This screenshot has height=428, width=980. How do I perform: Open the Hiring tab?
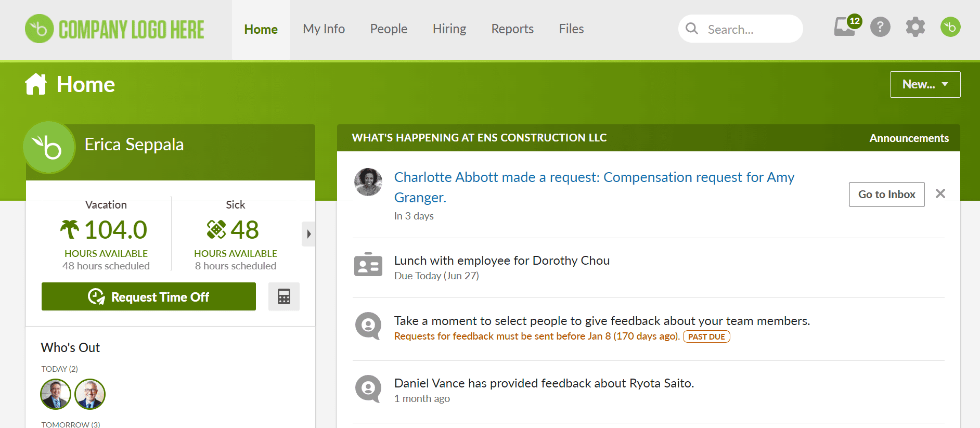tap(449, 29)
